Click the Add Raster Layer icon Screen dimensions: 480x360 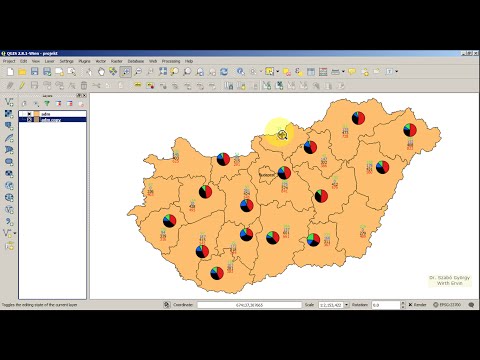click(9, 114)
